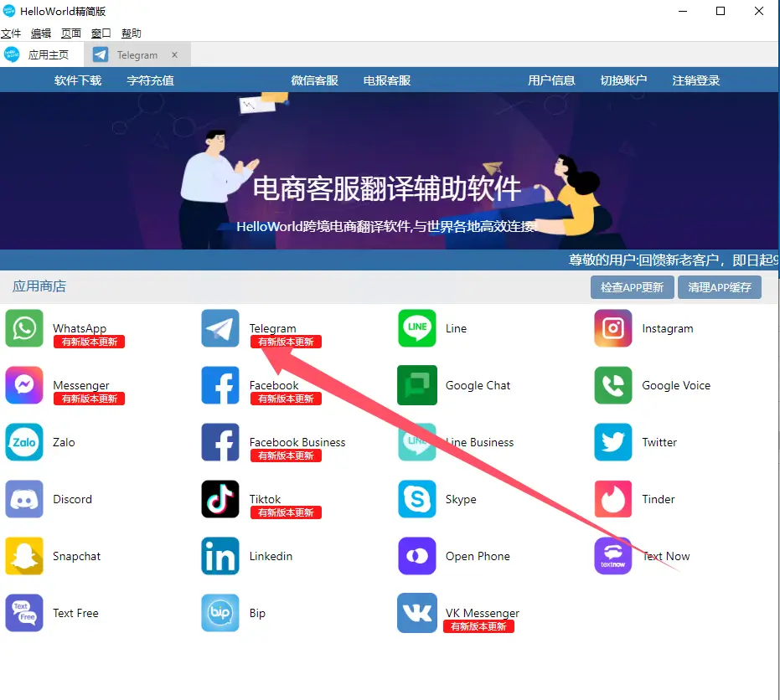Screen dimensions: 780x700
Task: Open the Open Phone icon
Action: click(x=417, y=556)
